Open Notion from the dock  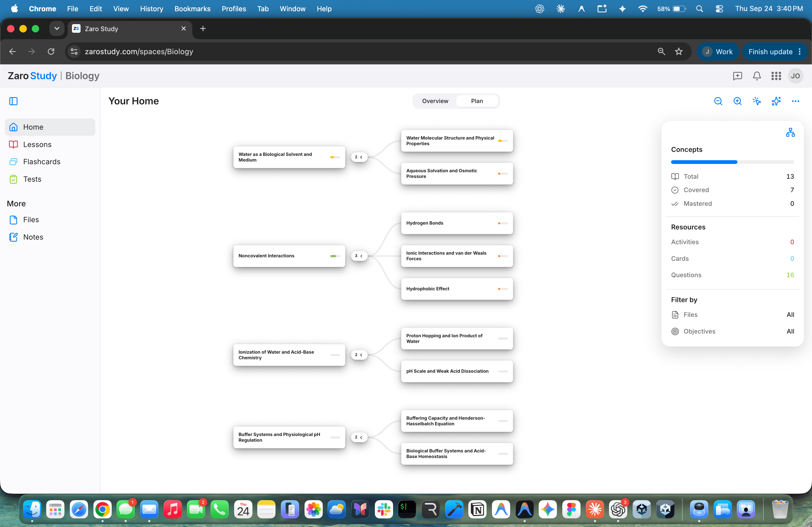(478, 509)
